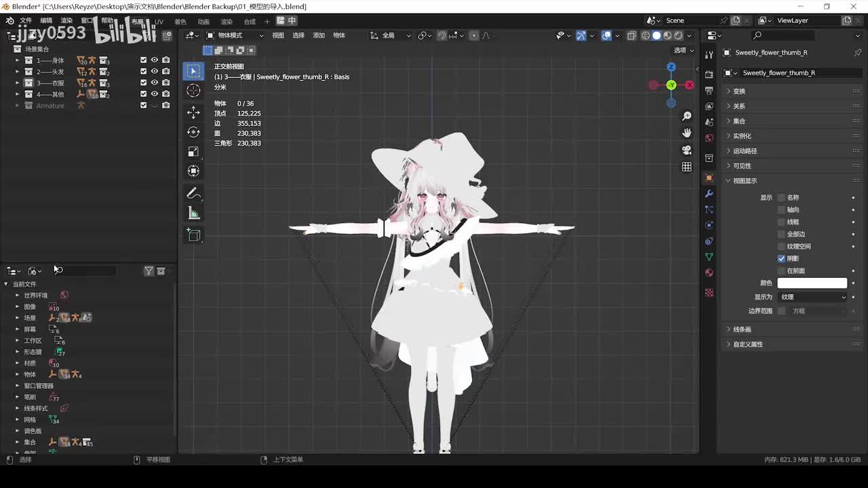The image size is (868, 488).
Task: Switch to wireframe viewport shading
Action: click(646, 35)
